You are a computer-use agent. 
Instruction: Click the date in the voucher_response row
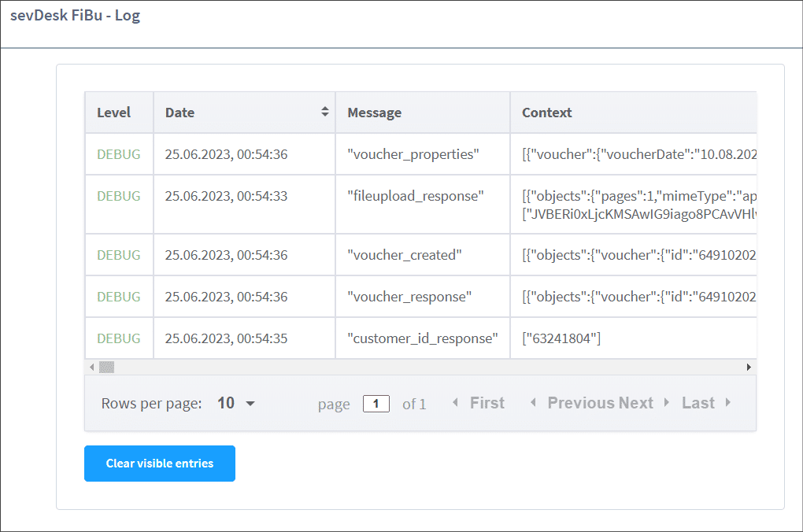pyautogui.click(x=226, y=297)
